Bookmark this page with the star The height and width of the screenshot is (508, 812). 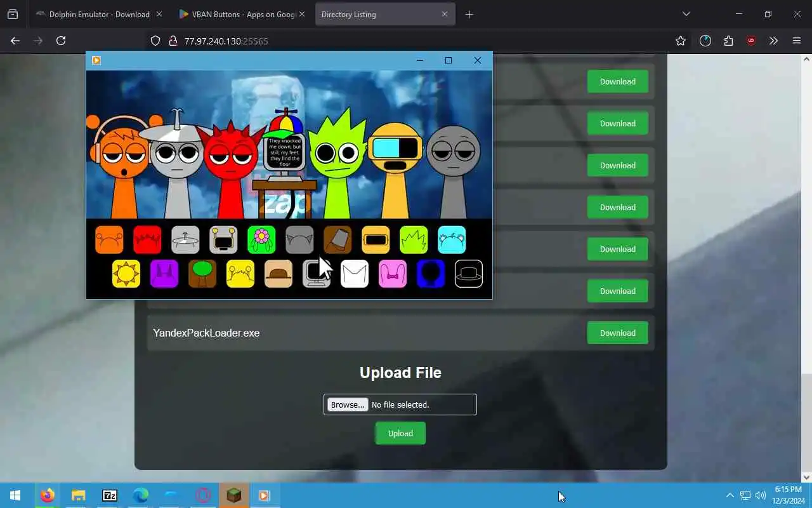[x=681, y=41]
